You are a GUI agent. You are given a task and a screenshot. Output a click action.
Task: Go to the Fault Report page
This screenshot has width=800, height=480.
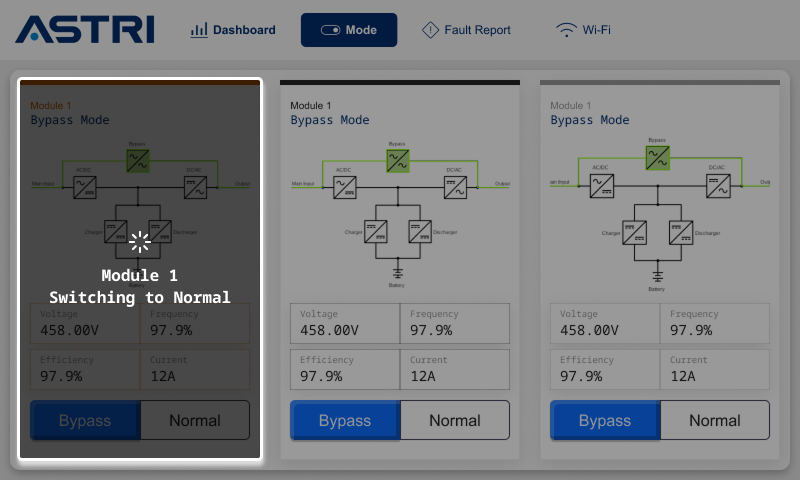pyautogui.click(x=467, y=30)
